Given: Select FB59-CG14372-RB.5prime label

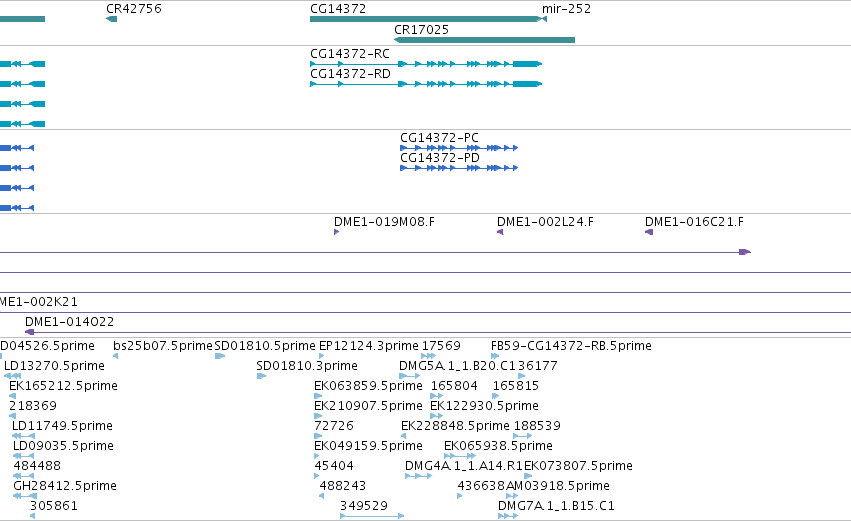Looking at the screenshot, I should pos(571,346).
